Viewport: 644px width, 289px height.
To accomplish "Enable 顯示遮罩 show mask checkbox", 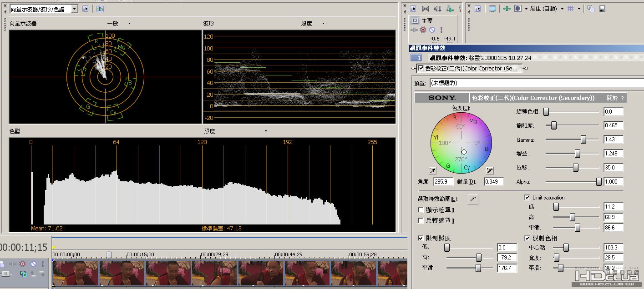I will coord(421,210).
